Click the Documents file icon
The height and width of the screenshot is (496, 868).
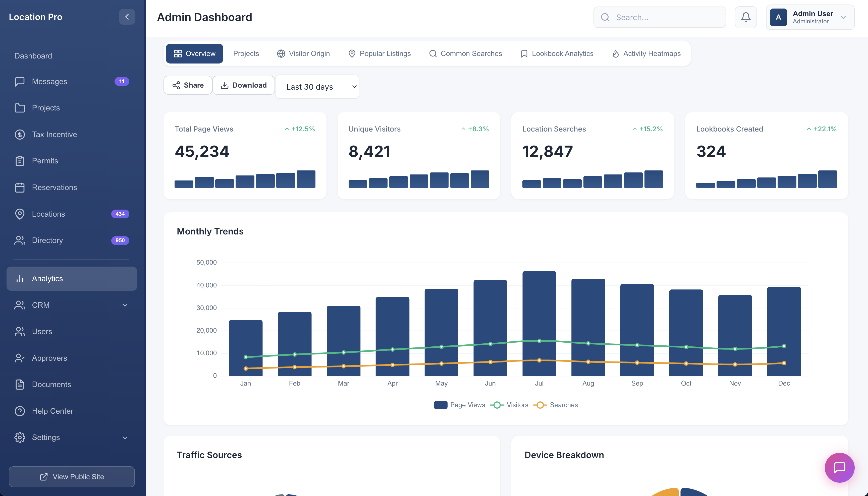[20, 384]
